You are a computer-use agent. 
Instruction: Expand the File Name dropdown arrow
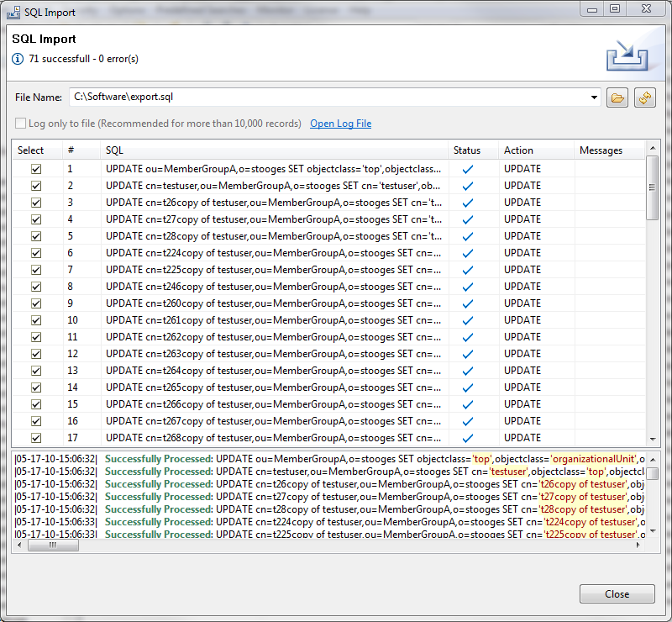[x=594, y=98]
